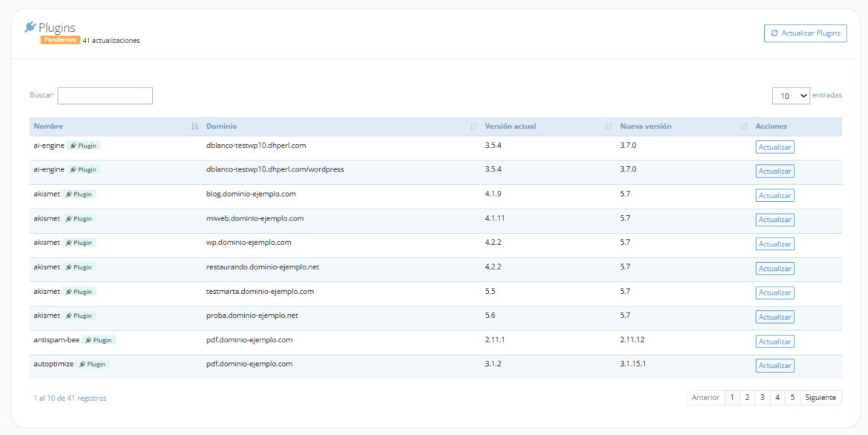Go to the Anterior page
868x435 pixels.
click(706, 398)
